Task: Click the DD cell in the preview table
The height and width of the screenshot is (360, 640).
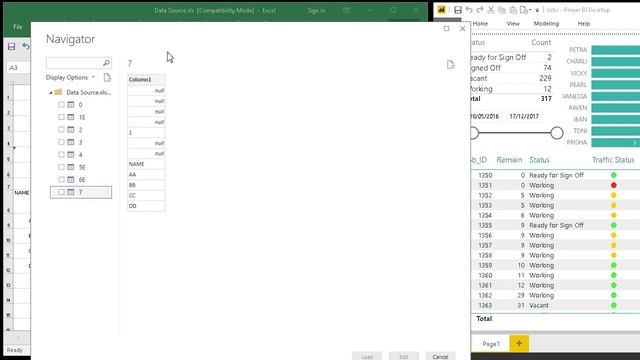Action: [146, 206]
